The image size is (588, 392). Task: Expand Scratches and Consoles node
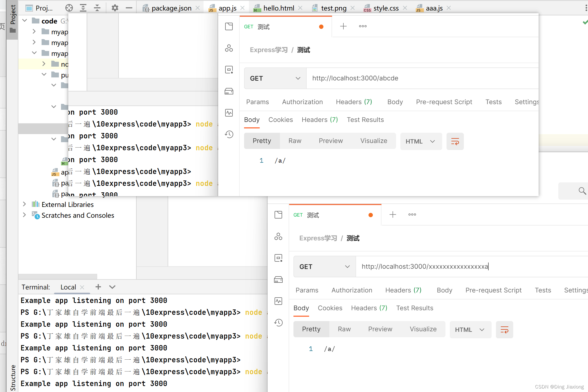tap(24, 215)
